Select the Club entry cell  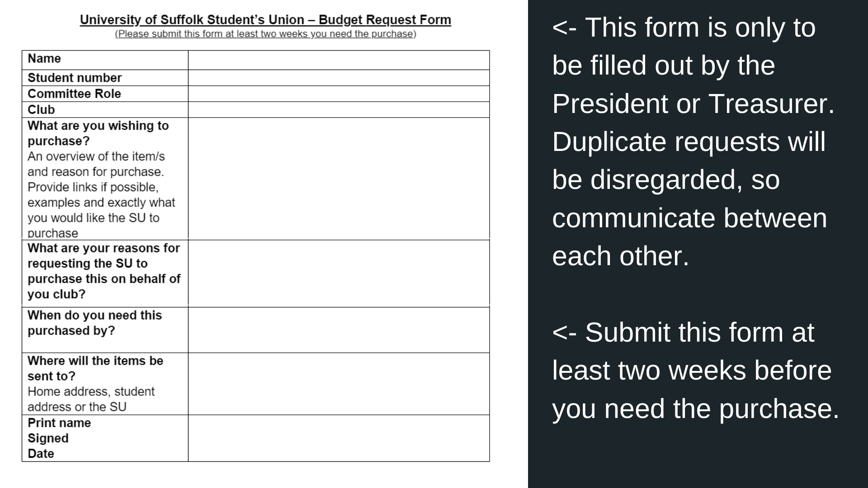click(339, 109)
